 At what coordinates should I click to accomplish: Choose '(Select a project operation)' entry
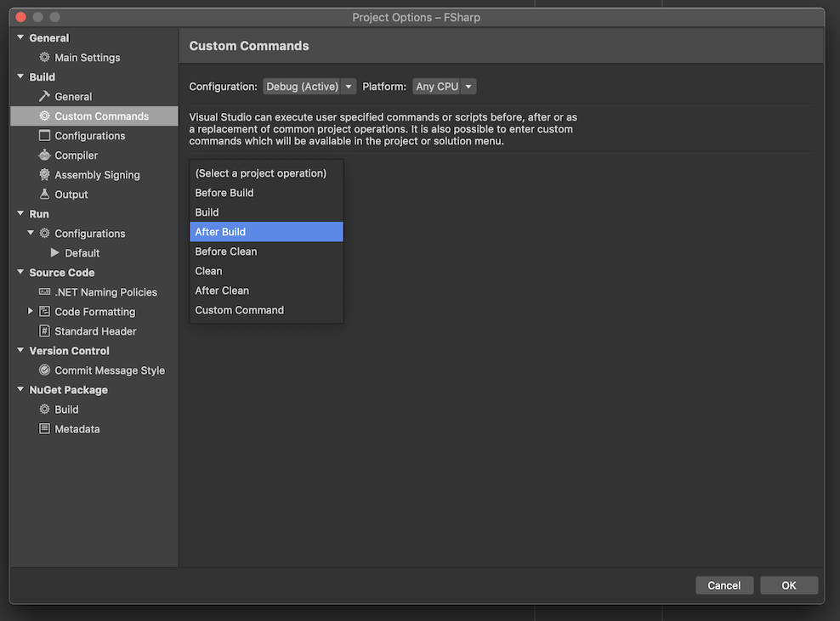tap(266, 173)
